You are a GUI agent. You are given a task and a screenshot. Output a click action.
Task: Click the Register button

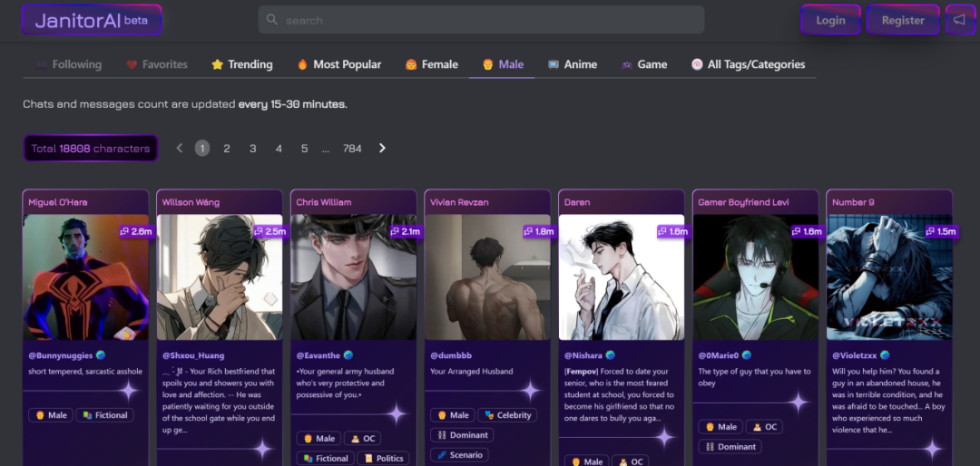point(903,20)
